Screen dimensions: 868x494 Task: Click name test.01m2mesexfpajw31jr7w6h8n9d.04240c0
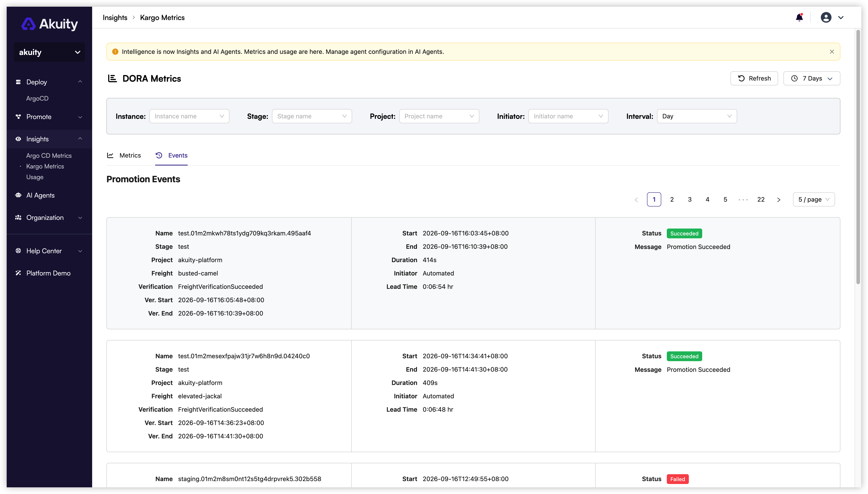click(244, 356)
